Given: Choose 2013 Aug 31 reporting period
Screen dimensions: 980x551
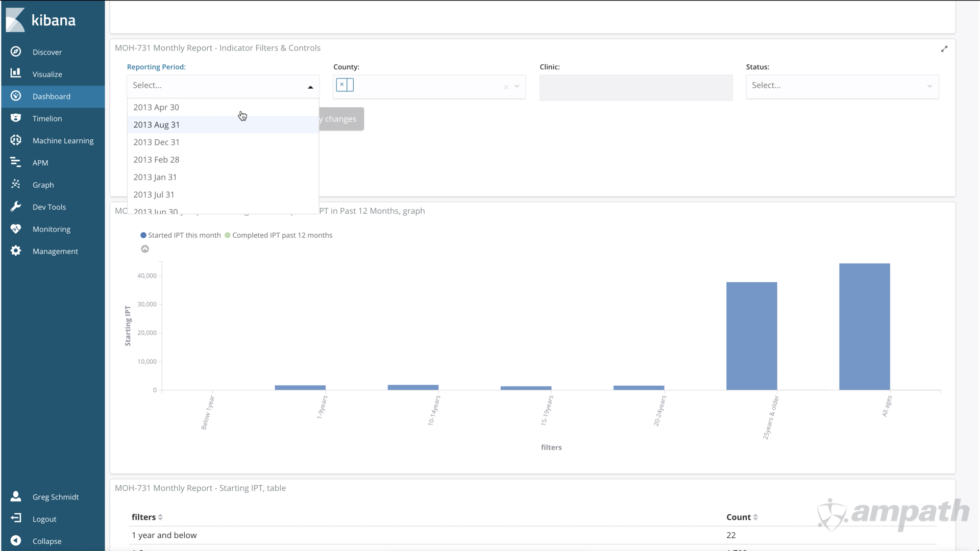Looking at the screenshot, I should 223,124.
